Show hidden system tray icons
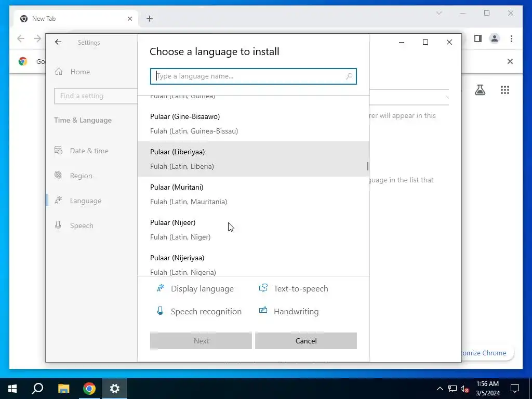Image resolution: width=532 pixels, height=399 pixels. tap(440, 389)
